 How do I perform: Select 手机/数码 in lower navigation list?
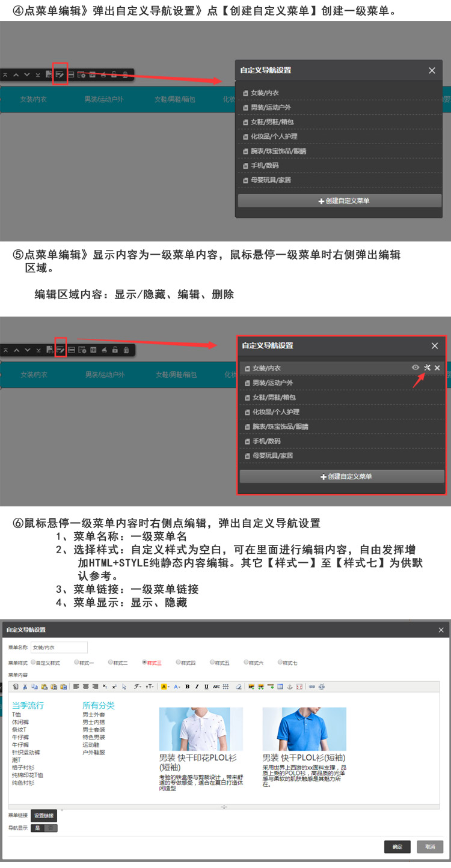coord(265,441)
